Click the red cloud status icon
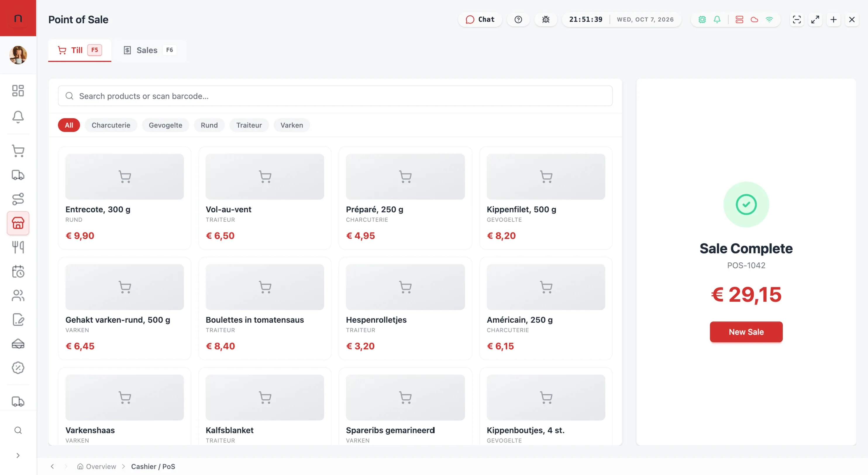This screenshot has height=475, width=868. click(755, 20)
